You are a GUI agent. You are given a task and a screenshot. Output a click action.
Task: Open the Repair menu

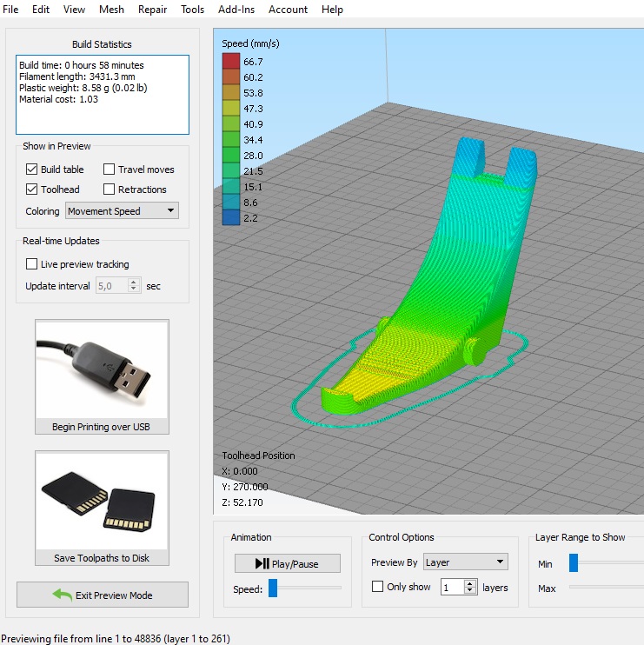coord(153,9)
